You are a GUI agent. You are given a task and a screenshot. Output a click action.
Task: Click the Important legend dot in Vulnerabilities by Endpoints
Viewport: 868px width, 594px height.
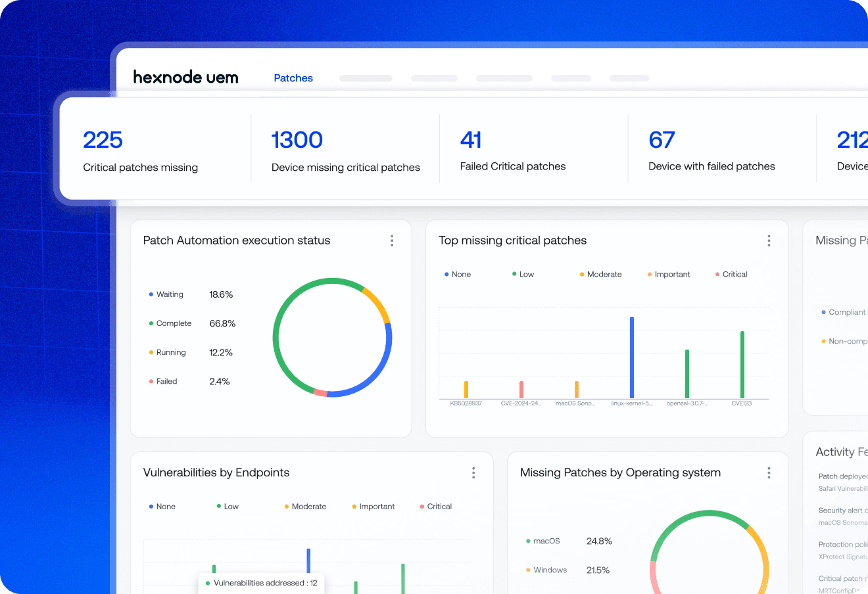(354, 507)
